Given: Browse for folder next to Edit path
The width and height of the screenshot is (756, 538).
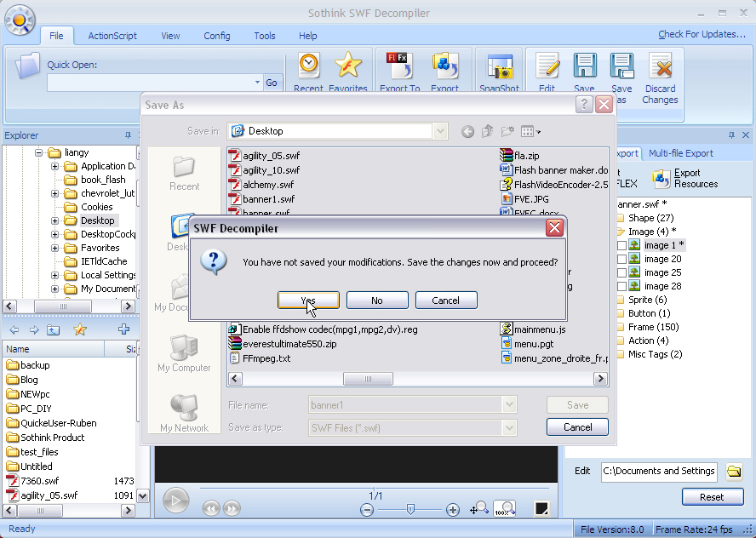Looking at the screenshot, I should point(734,471).
